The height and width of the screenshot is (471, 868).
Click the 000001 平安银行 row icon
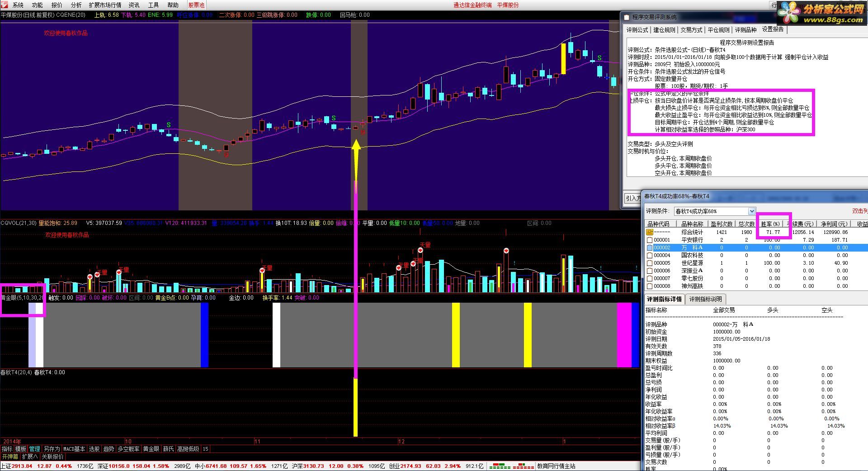650,240
